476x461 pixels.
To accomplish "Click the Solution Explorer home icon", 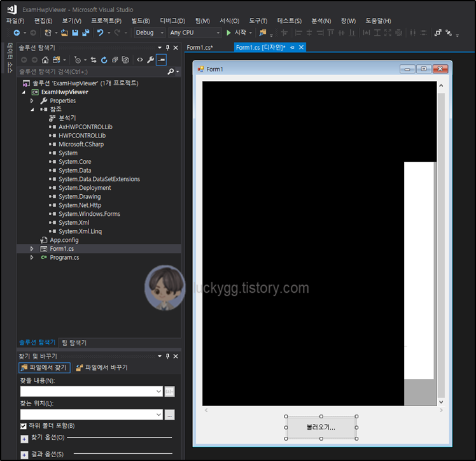I will (x=45, y=60).
